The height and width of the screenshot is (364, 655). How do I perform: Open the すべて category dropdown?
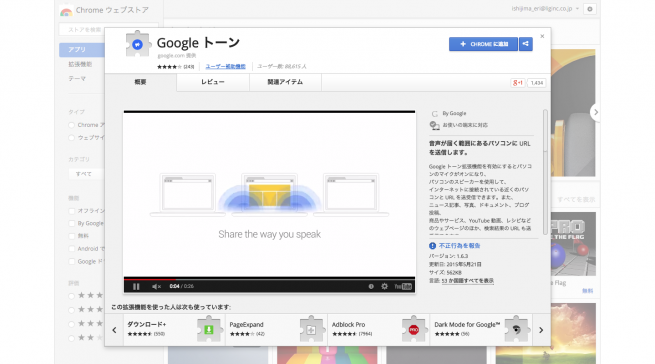pyautogui.click(x=86, y=174)
